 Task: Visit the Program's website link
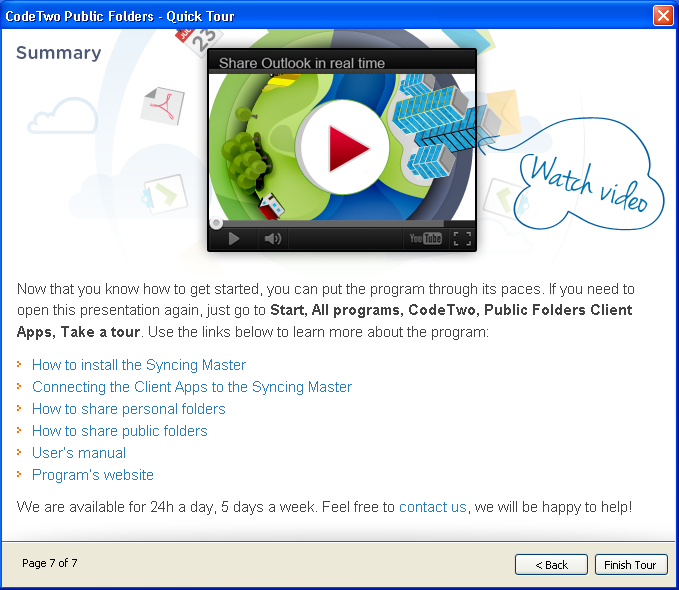coord(93,475)
